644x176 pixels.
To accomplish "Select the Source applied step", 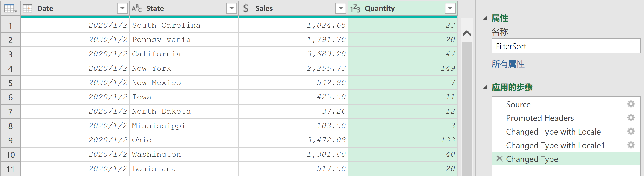I will (566, 104).
